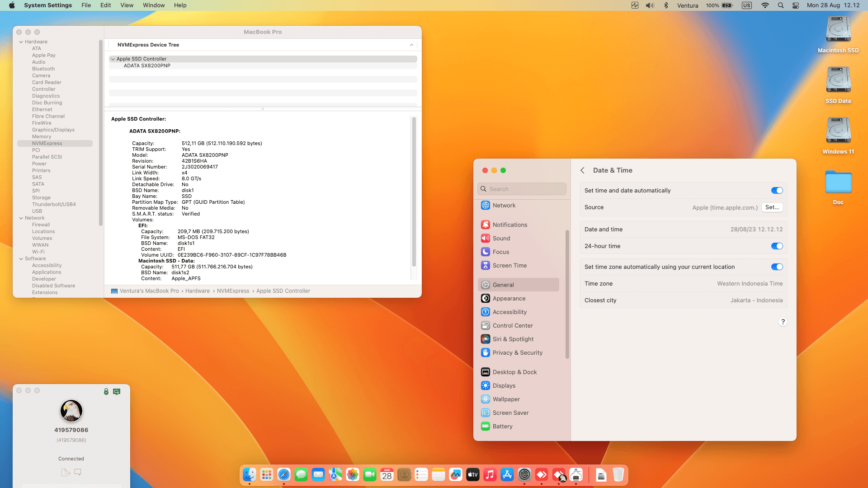
Task: Open Hackintool from the Dock
Action: [x=576, y=474]
